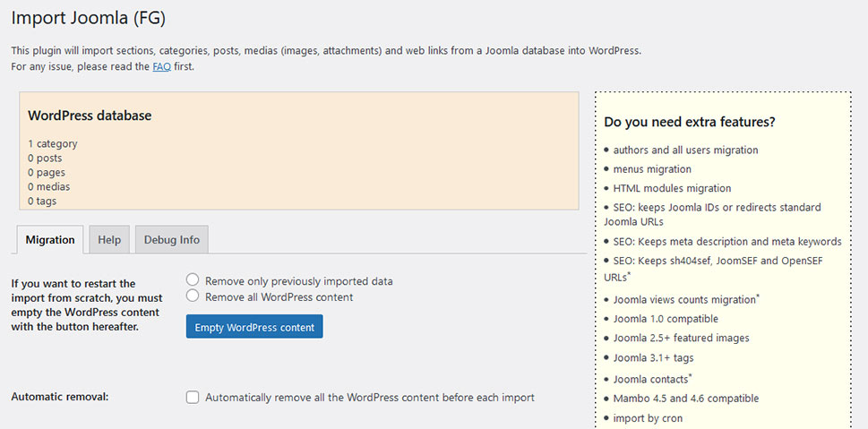Open the FAQ link
The width and height of the screenshot is (868, 429).
pyautogui.click(x=162, y=67)
